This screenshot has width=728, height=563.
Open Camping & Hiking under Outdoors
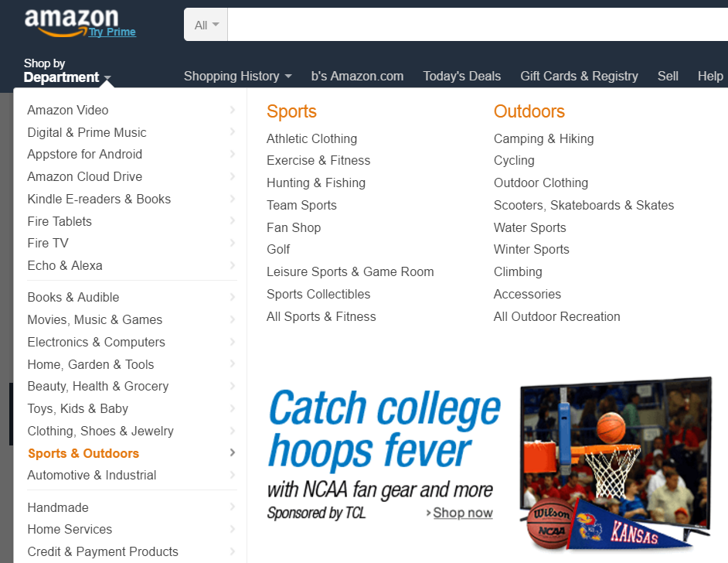pos(543,139)
